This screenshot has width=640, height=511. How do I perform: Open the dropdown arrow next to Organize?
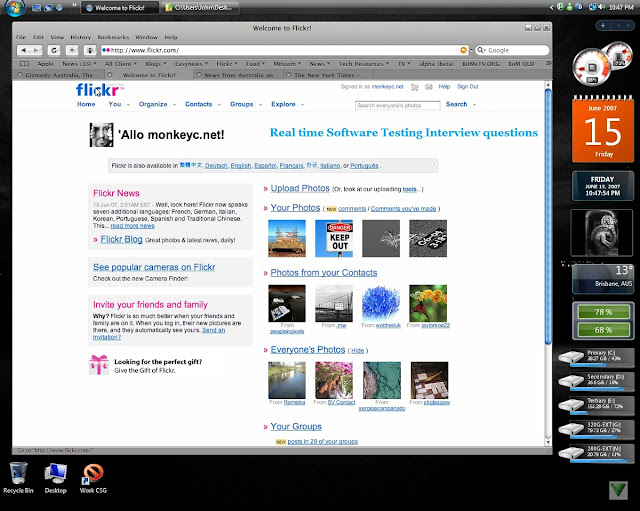tap(174, 105)
